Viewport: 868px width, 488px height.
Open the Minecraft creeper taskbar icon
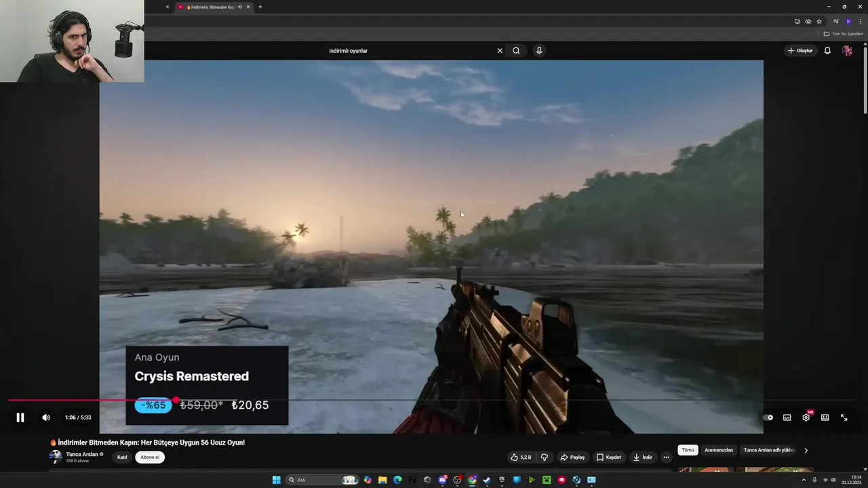pyautogui.click(x=547, y=480)
